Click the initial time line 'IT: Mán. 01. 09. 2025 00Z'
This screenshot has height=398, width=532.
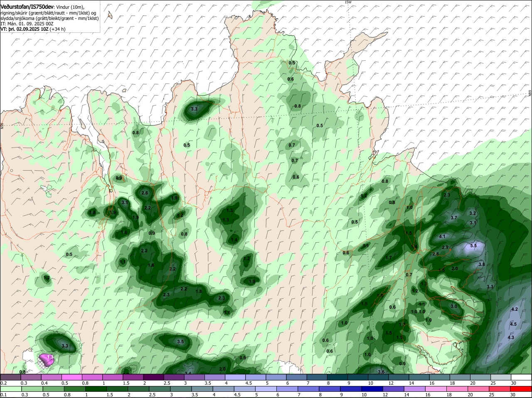(27, 24)
